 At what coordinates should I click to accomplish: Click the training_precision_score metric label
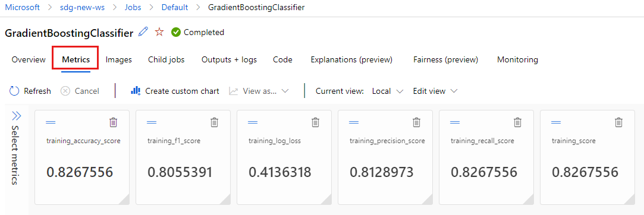tap(387, 141)
